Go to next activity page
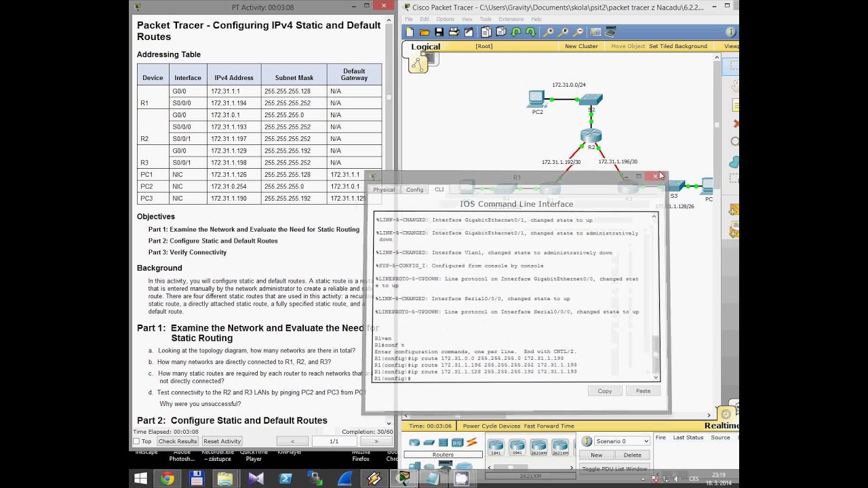 pos(376,441)
